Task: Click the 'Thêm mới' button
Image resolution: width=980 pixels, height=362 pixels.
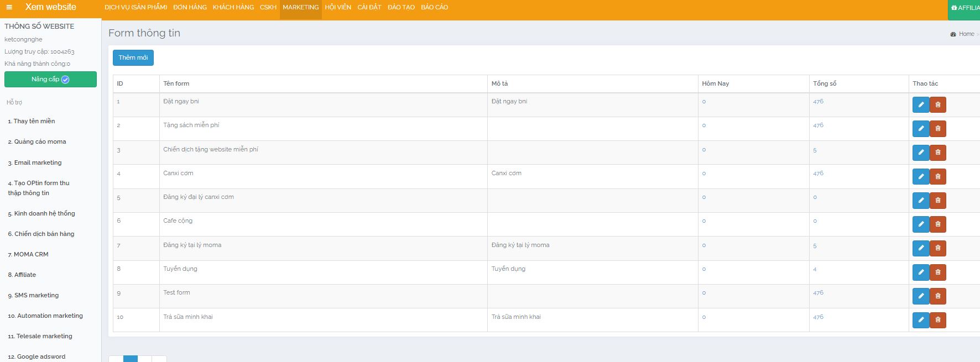Action: click(133, 58)
